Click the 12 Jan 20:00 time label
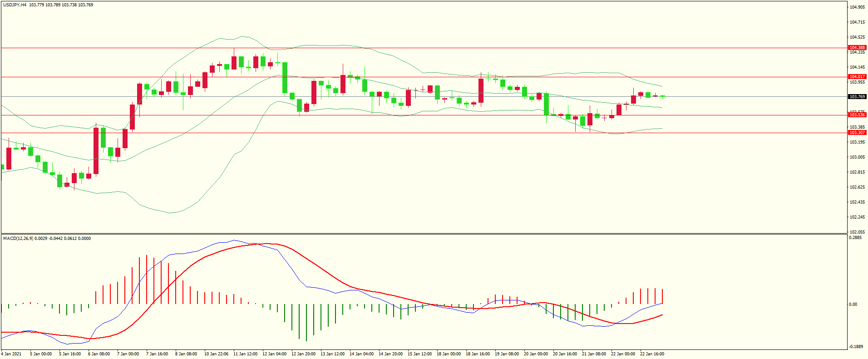The height and width of the screenshot is (359, 868). click(303, 354)
